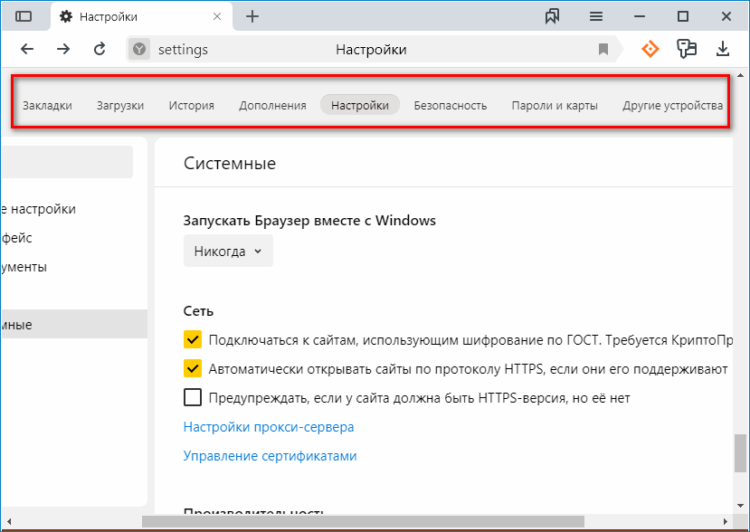Uncheck the ГОСТ encryption sites checkbox

[x=192, y=340]
